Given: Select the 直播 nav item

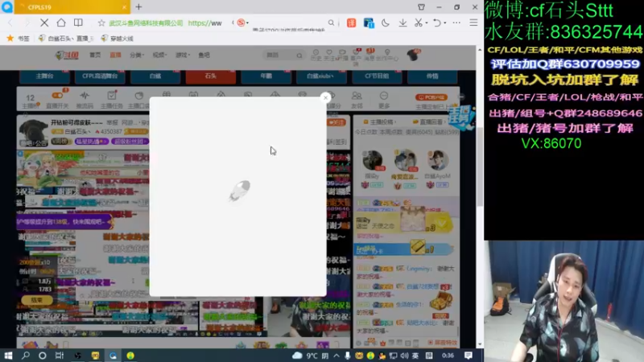Looking at the screenshot, I should point(115,55).
